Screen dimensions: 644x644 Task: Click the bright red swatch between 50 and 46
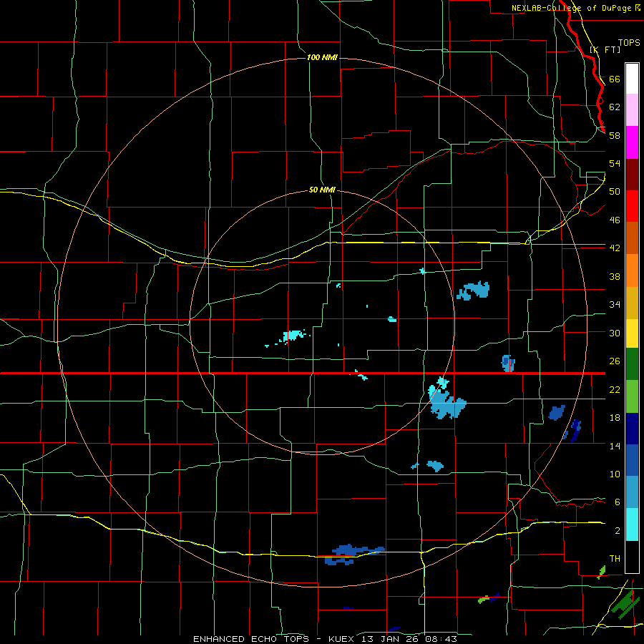(x=632, y=206)
